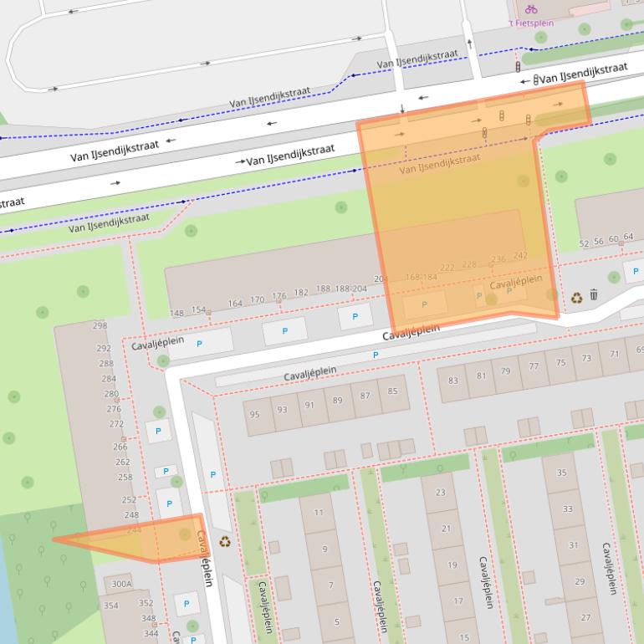644x644 pixels.
Task: Click the house labeled 300A
Action: [122, 584]
